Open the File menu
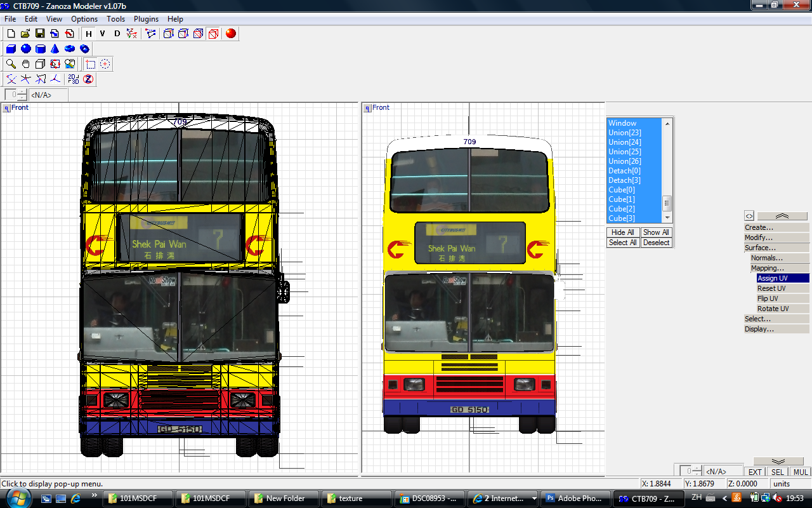Image resolution: width=812 pixels, height=508 pixels. (10, 19)
